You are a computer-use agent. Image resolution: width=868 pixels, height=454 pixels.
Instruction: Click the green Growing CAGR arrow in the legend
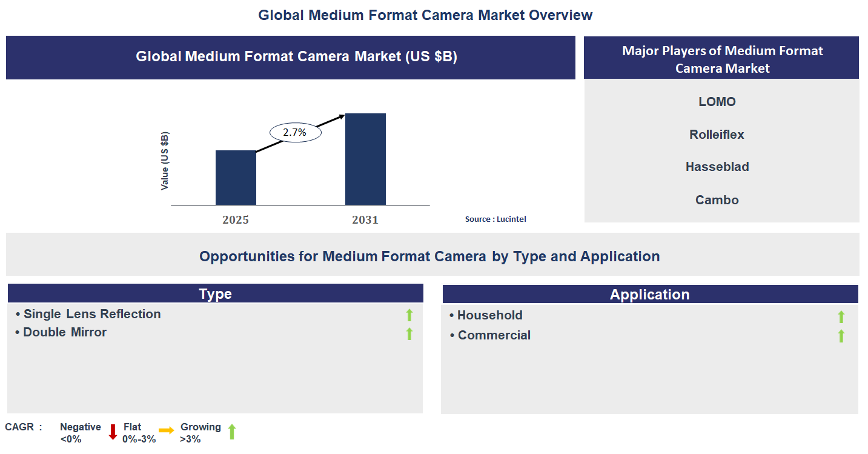pyautogui.click(x=232, y=431)
